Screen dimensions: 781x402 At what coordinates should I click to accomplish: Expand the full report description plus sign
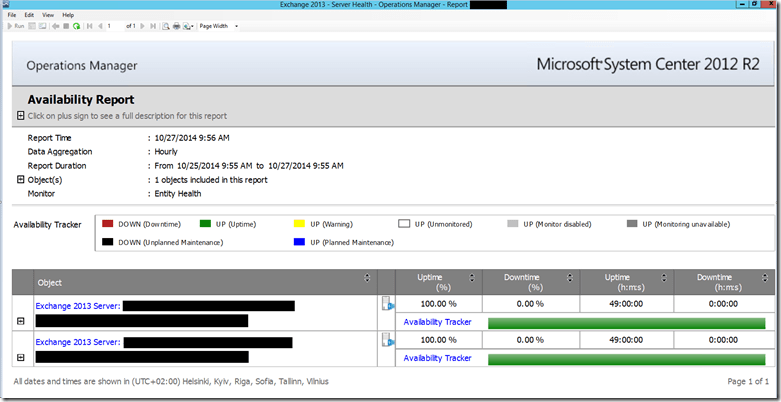tap(21, 117)
